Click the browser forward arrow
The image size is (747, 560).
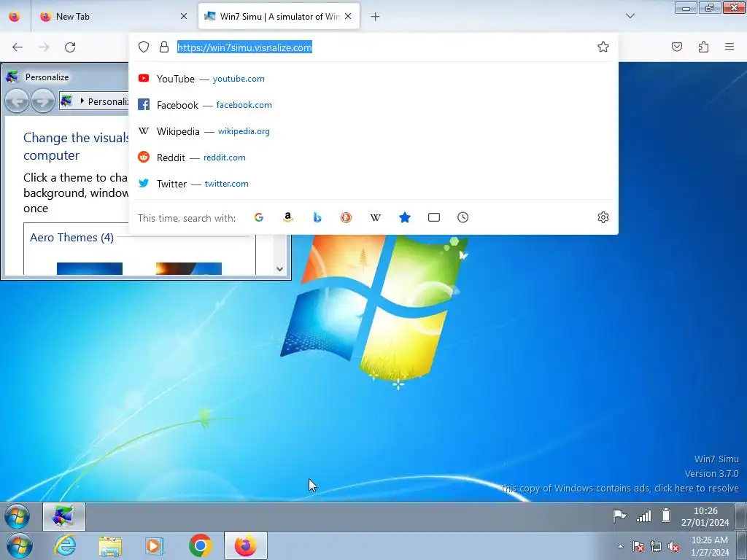44,47
